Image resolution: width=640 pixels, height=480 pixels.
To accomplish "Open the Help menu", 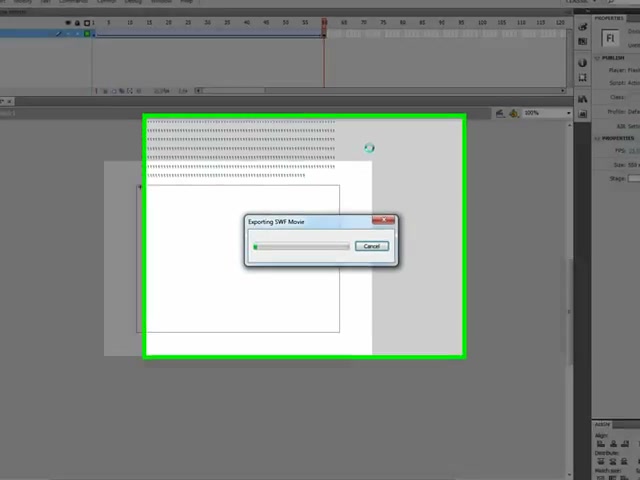I will point(187,2).
